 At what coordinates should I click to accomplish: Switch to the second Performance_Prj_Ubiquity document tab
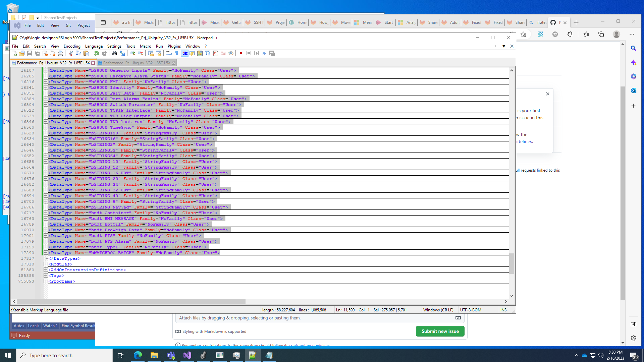[x=136, y=63]
